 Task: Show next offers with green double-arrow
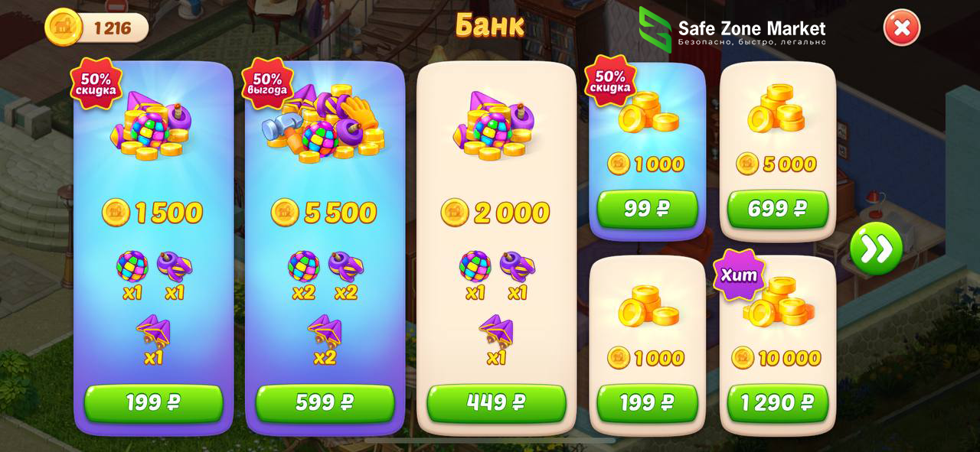(876, 249)
